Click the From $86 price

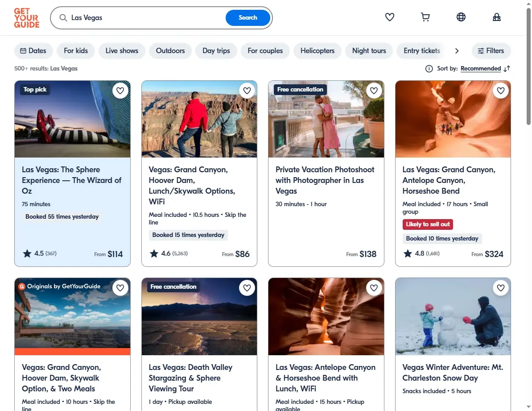(x=235, y=254)
